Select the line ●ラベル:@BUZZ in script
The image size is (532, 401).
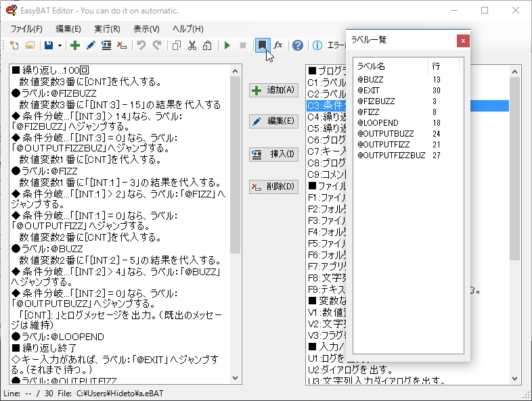(120, 249)
